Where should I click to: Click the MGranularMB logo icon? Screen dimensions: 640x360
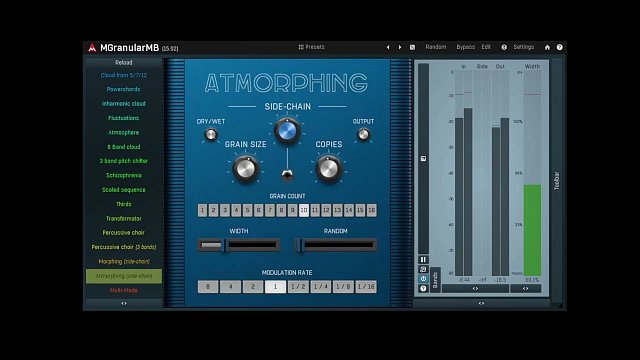92,48
